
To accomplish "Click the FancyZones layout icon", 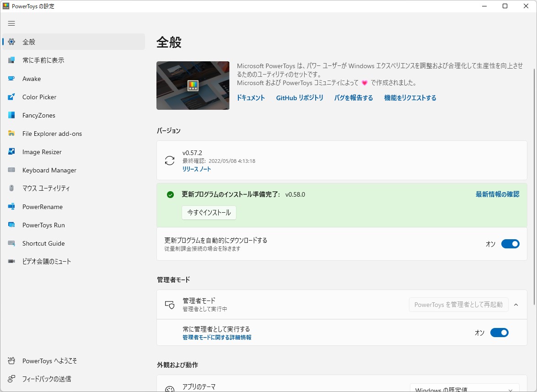I will coord(11,115).
